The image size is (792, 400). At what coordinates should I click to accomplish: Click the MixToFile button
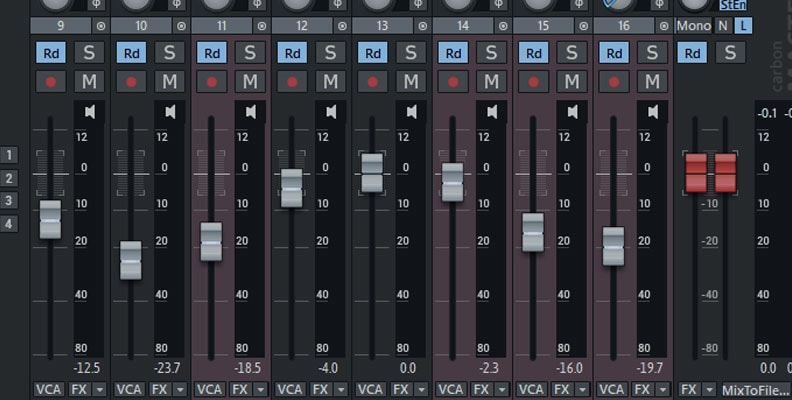pyautogui.click(x=755, y=389)
